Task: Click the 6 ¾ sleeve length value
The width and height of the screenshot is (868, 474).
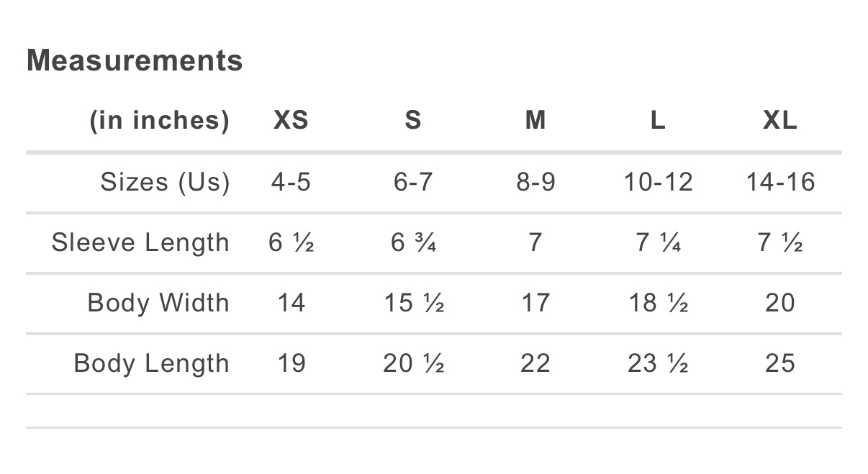Action: [x=413, y=242]
